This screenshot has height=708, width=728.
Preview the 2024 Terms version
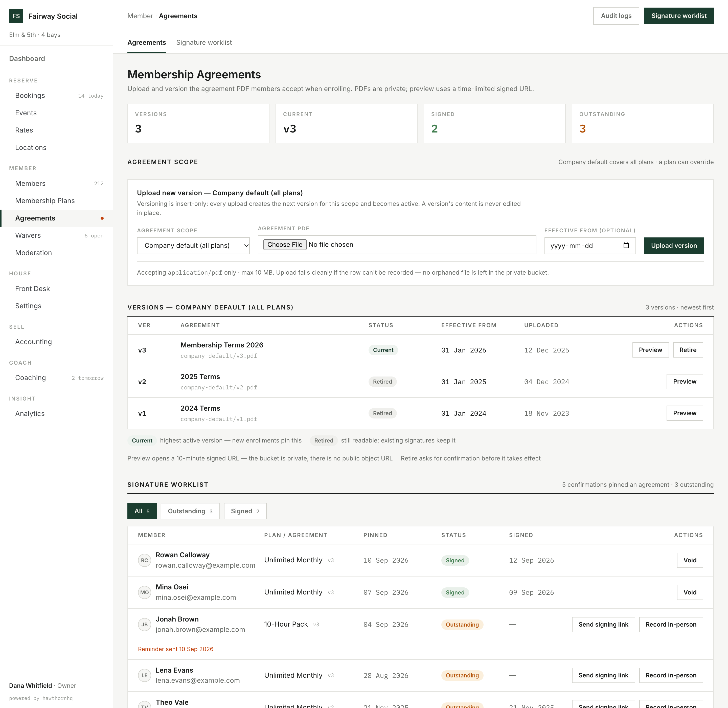(x=685, y=413)
